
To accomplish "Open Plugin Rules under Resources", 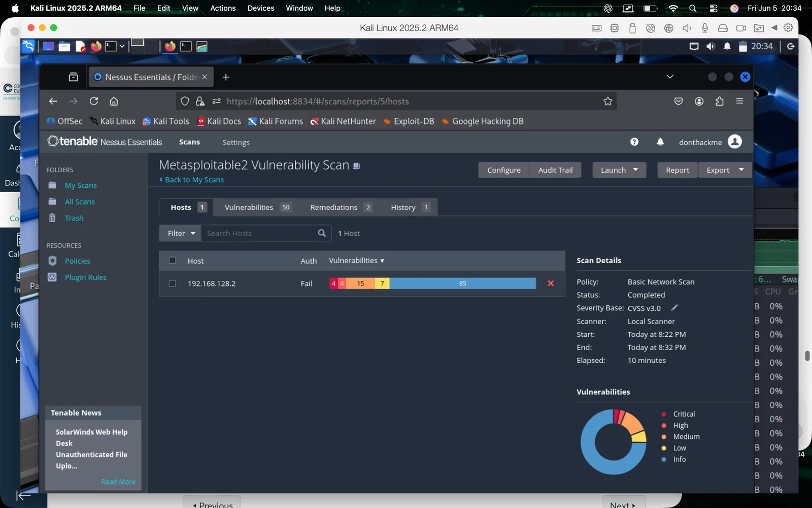I will pyautogui.click(x=86, y=277).
